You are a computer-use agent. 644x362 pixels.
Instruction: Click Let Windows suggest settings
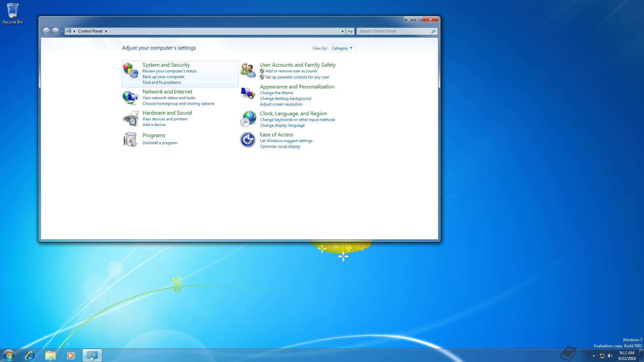click(286, 141)
